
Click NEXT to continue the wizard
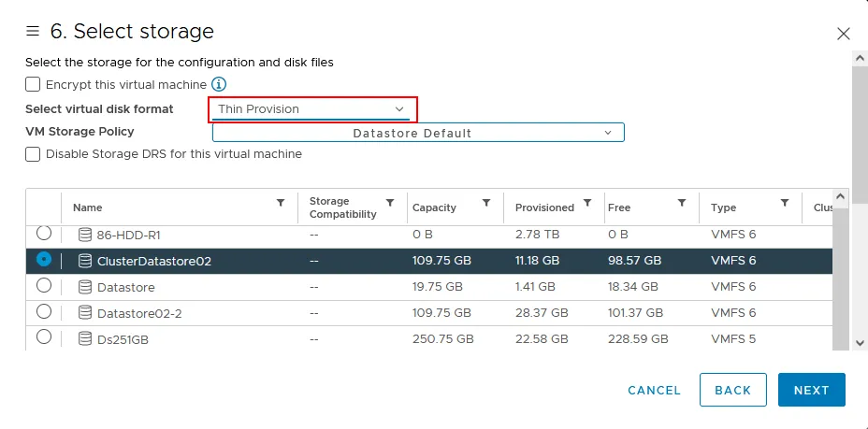click(811, 390)
